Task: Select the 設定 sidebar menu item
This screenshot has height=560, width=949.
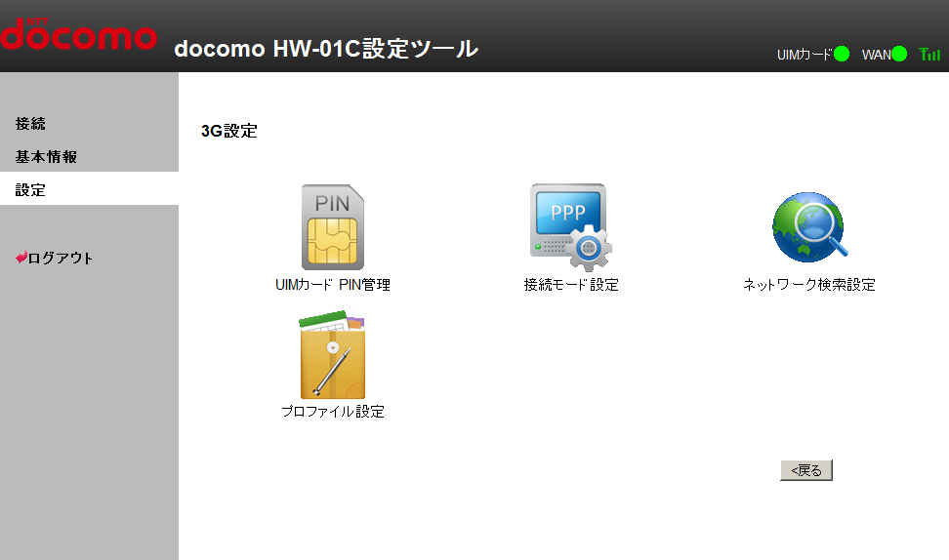Action: click(x=89, y=188)
